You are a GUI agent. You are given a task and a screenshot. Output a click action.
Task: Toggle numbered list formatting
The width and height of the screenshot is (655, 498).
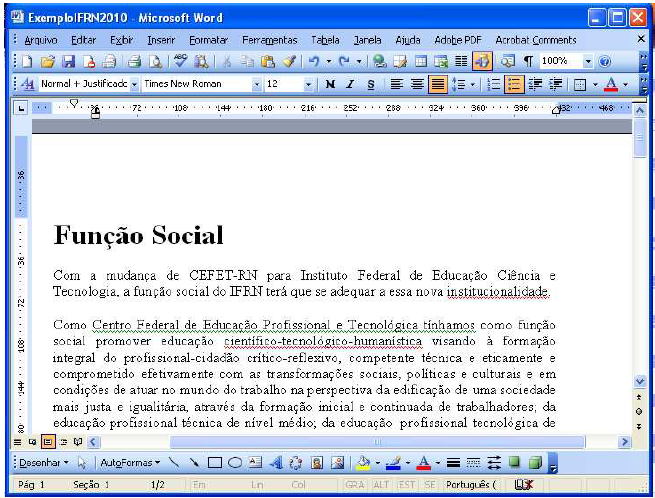pyautogui.click(x=494, y=84)
